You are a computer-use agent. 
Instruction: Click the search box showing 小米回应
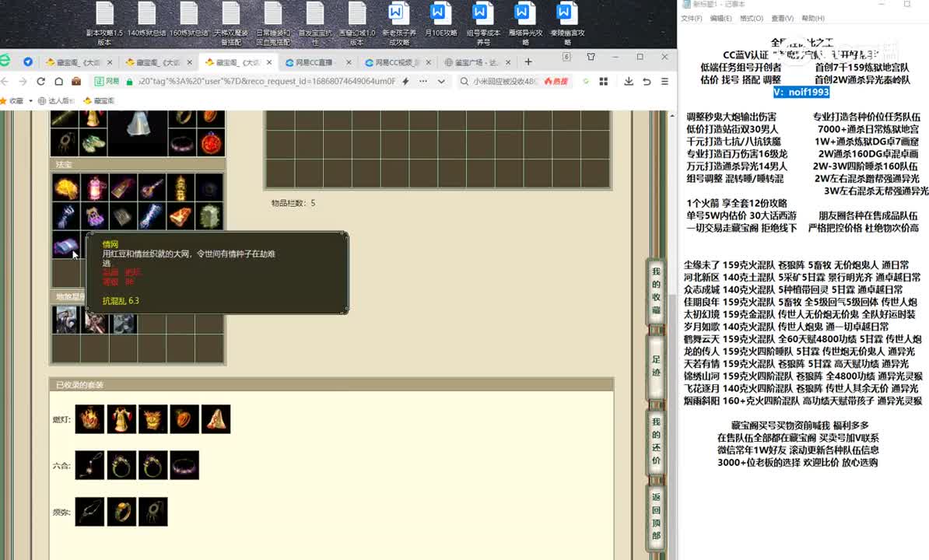[503, 81]
